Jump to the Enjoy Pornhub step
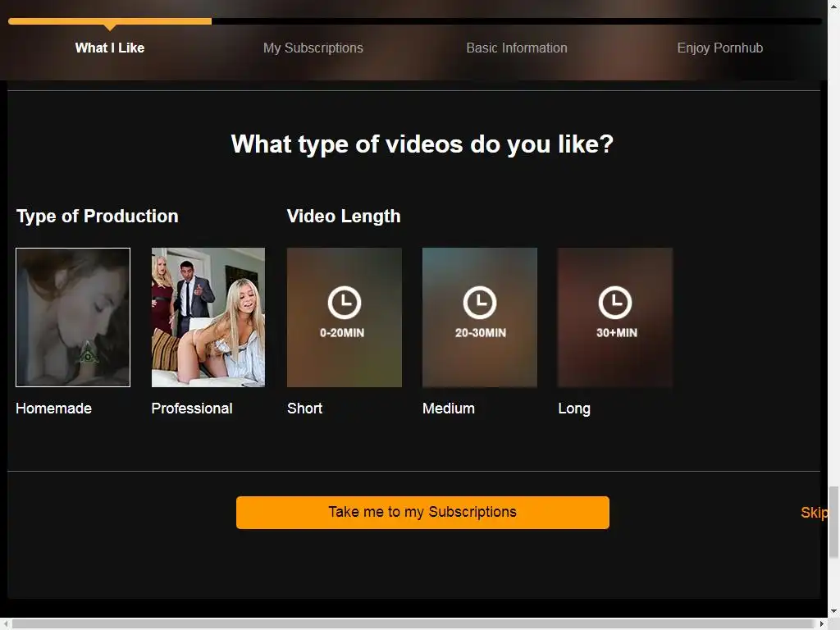 coord(720,48)
